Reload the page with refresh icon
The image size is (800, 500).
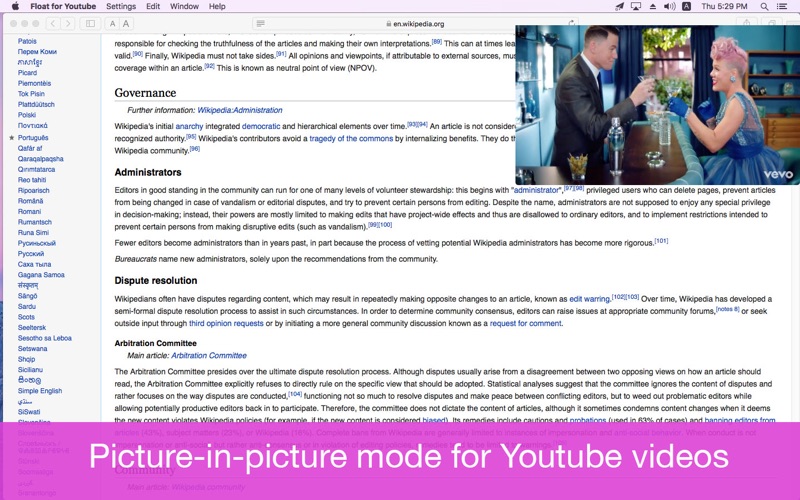coord(571,23)
